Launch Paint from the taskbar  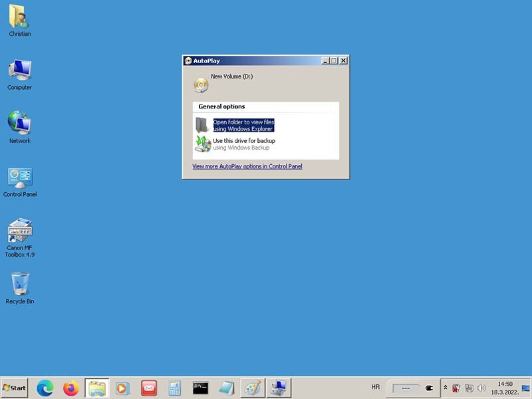coord(251,388)
